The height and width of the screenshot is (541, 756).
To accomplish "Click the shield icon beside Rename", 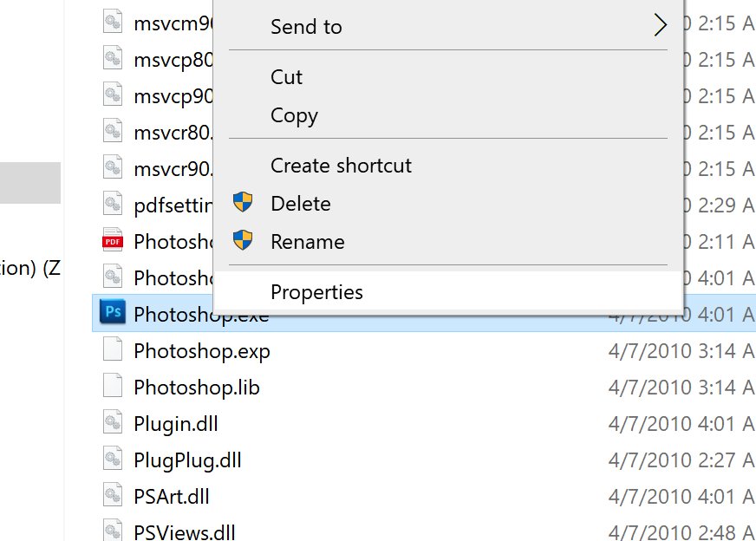I will [244, 240].
